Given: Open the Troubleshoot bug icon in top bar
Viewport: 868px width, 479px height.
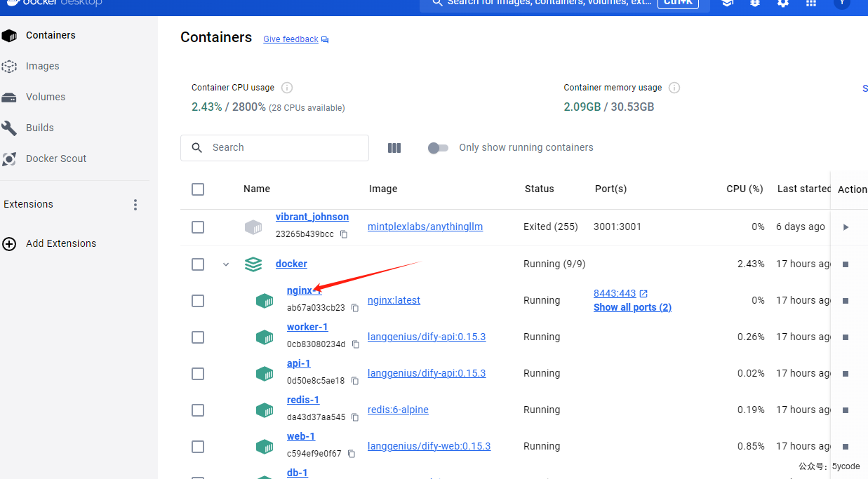Looking at the screenshot, I should pos(755,3).
